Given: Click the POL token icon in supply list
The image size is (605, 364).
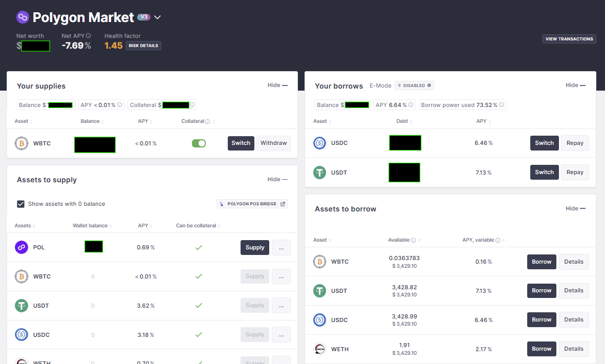Looking at the screenshot, I should pyautogui.click(x=21, y=247).
